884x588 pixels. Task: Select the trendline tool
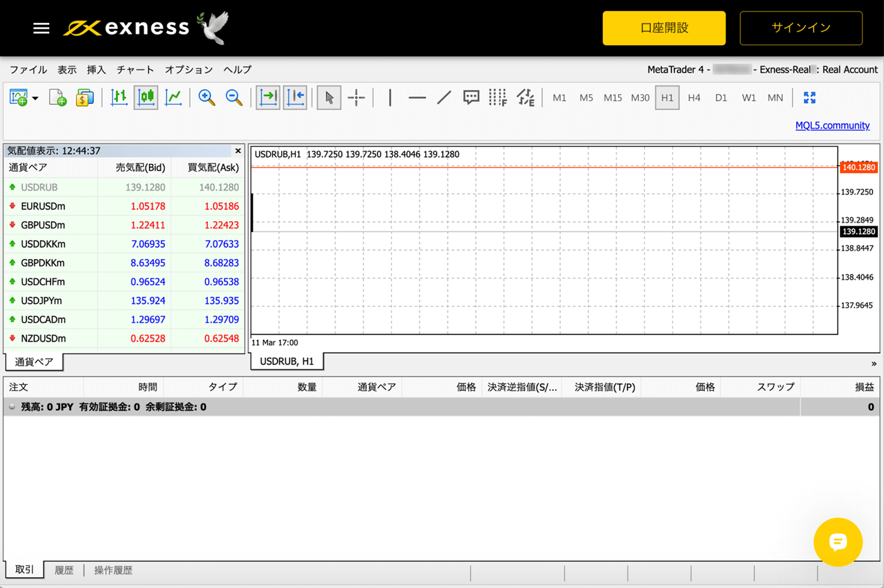pos(444,97)
